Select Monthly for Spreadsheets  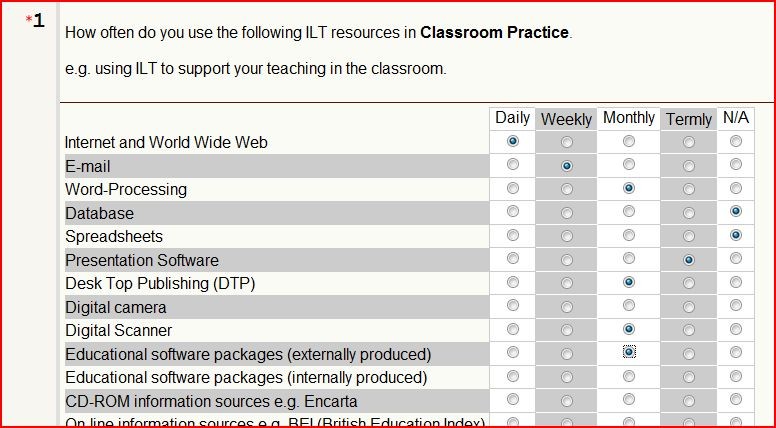629,235
